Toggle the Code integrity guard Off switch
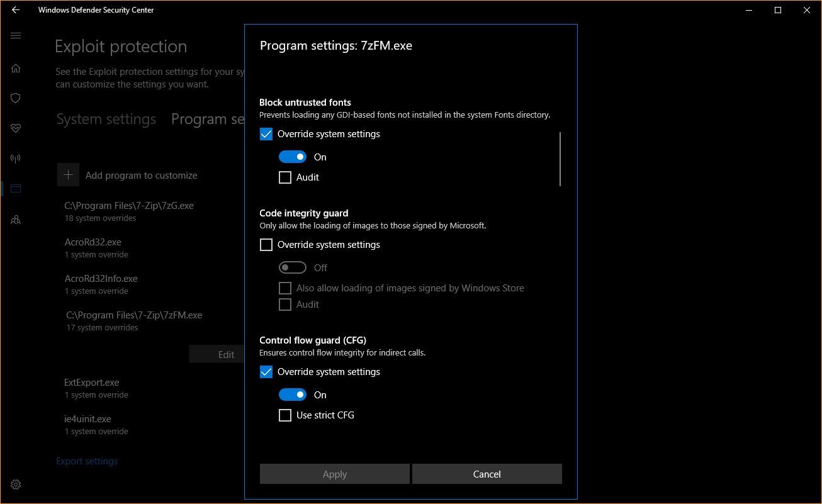Image resolution: width=822 pixels, height=504 pixels. pos(293,268)
